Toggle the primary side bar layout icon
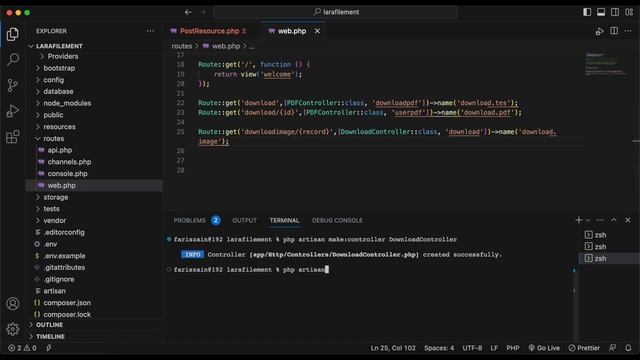 [587, 12]
